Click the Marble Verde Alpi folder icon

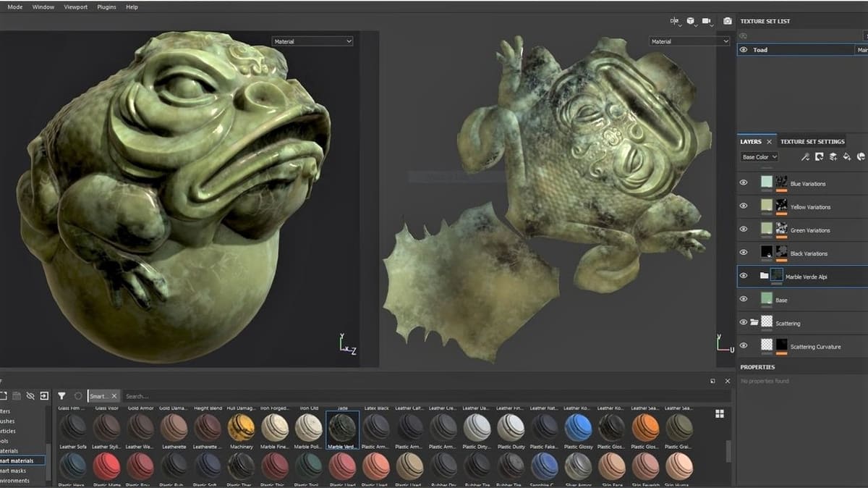(764, 276)
